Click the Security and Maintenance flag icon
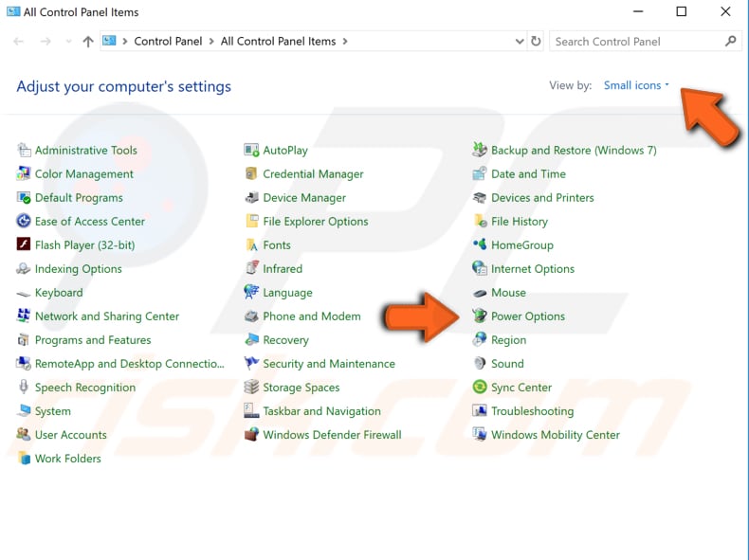Screen dimensions: 749x560 tap(251, 364)
